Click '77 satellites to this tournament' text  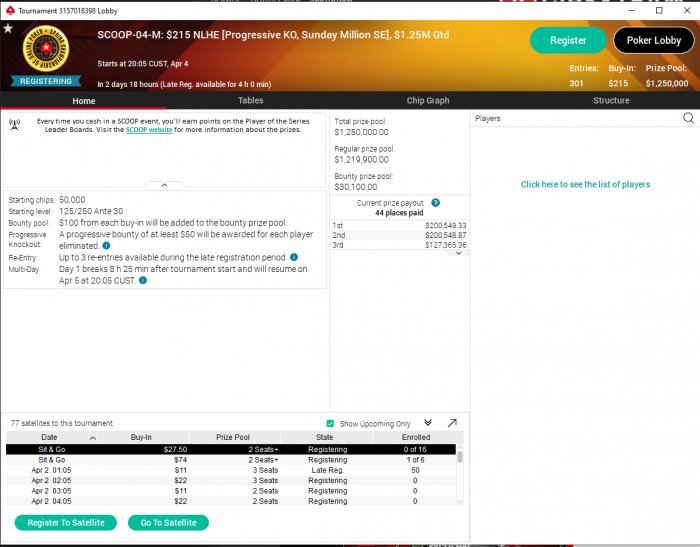point(62,423)
